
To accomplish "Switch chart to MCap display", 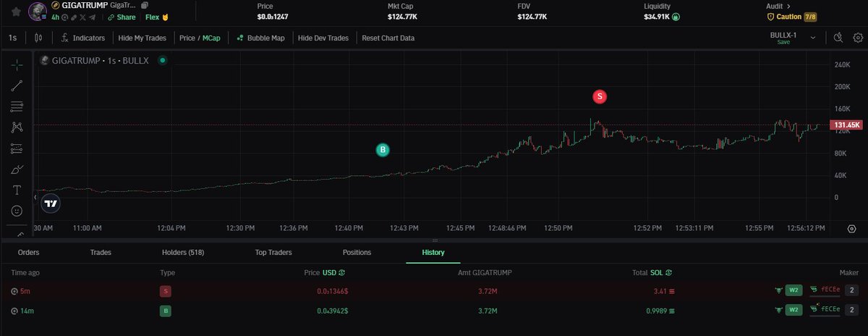I will 212,38.
